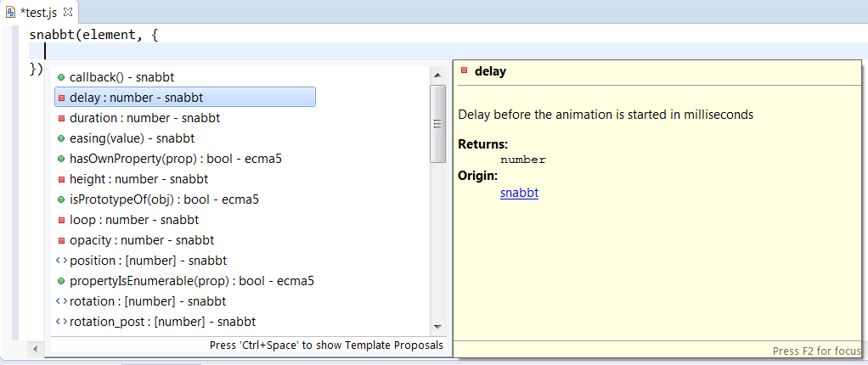Click the green circle icon beside callback()

(61, 77)
